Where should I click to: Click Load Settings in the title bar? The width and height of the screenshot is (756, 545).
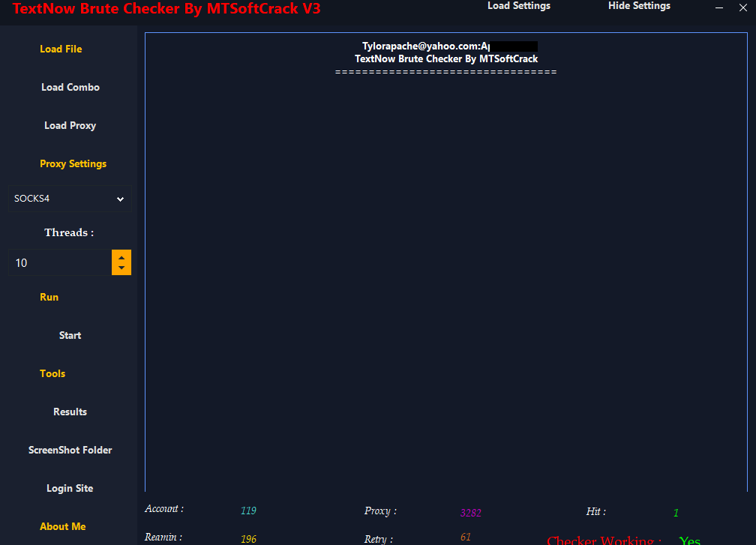pyautogui.click(x=519, y=6)
